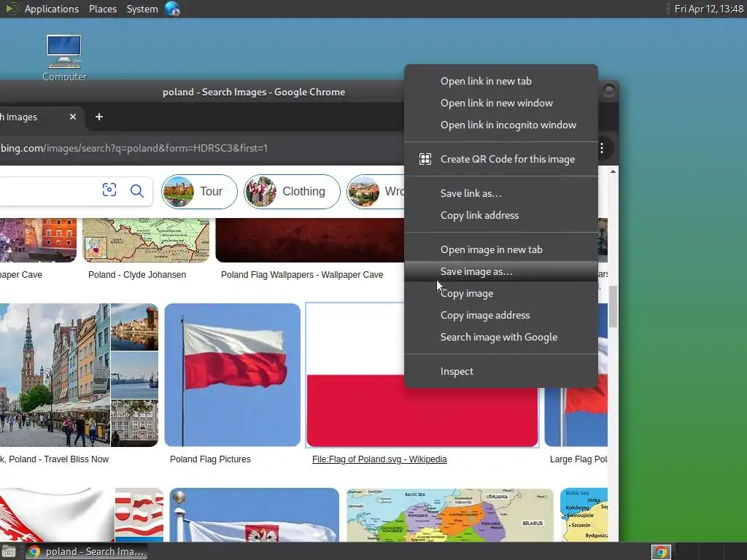Open Poland regions colored map thumbnail
747x560 pixels.
(x=449, y=515)
